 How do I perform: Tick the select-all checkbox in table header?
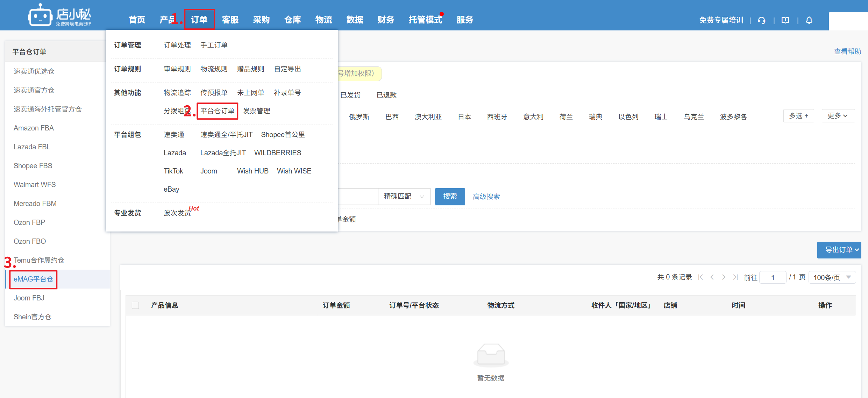(135, 305)
